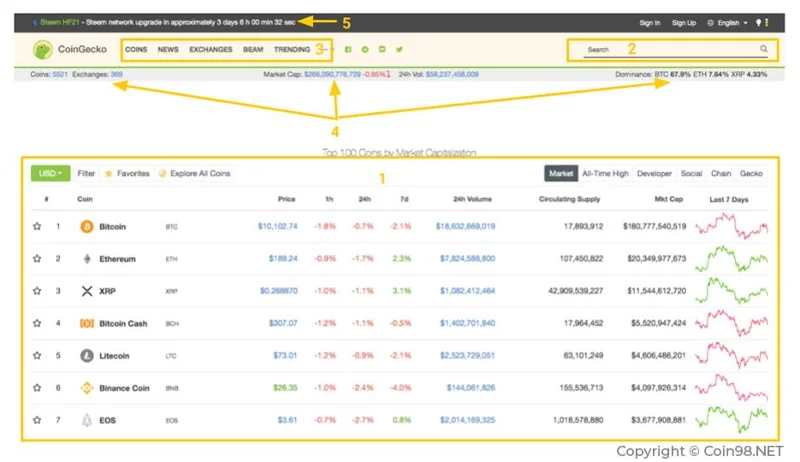Open the Binance Coin name link
Screen dimensions: 800x462
[x=124, y=388]
